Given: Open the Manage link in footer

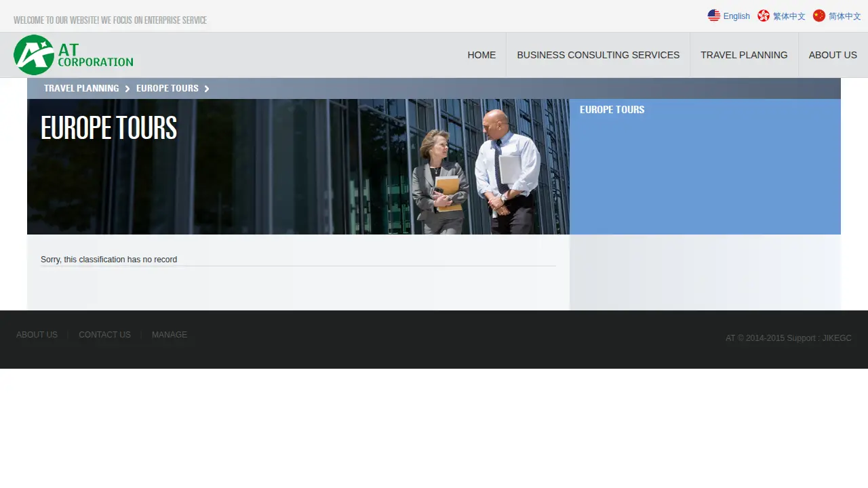Looking at the screenshot, I should [170, 335].
